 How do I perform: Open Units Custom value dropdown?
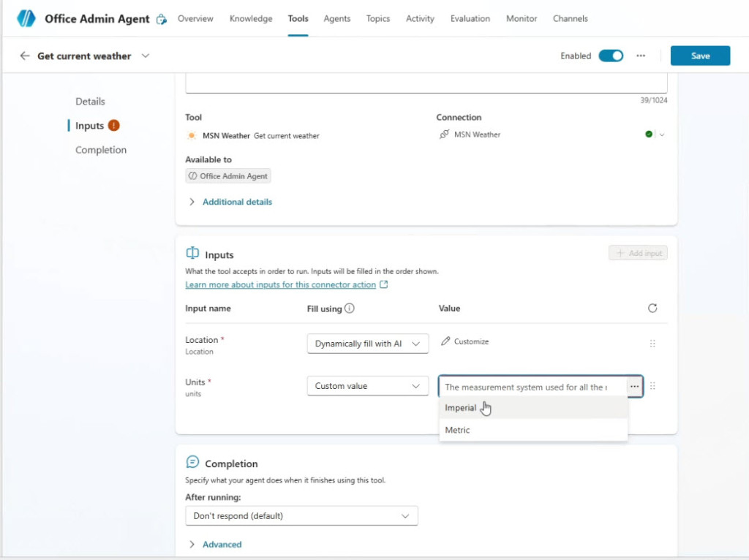click(x=367, y=386)
